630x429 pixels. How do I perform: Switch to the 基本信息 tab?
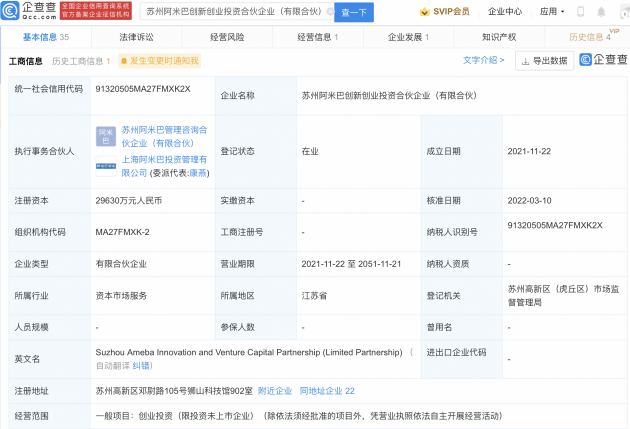46,37
